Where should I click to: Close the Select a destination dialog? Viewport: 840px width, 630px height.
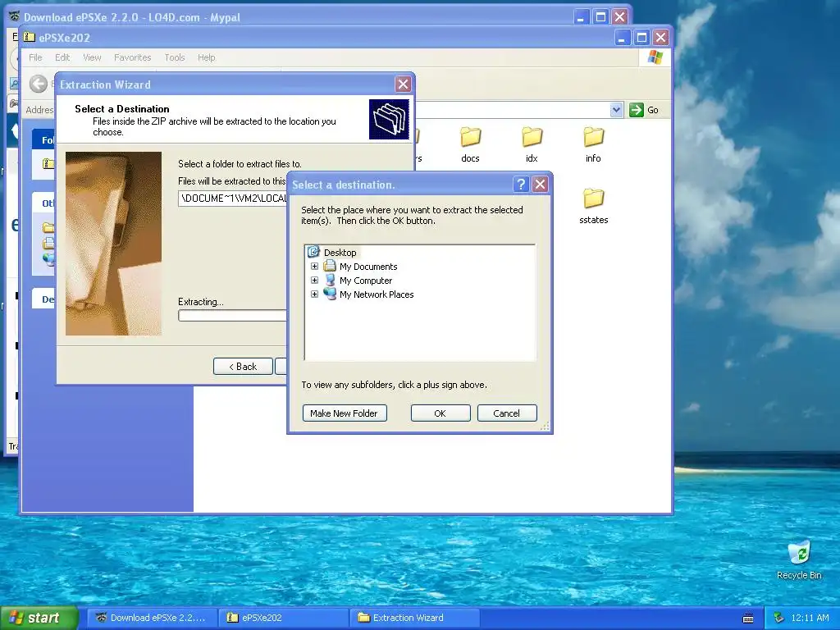click(540, 185)
